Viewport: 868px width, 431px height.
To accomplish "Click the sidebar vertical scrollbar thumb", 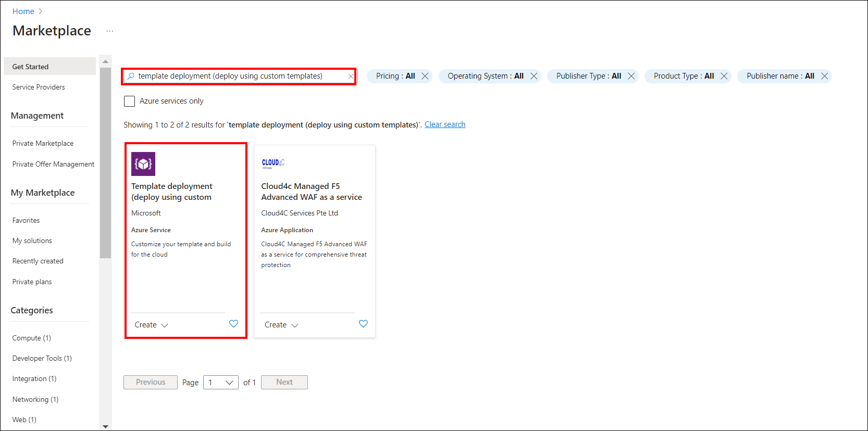I will 106,162.
